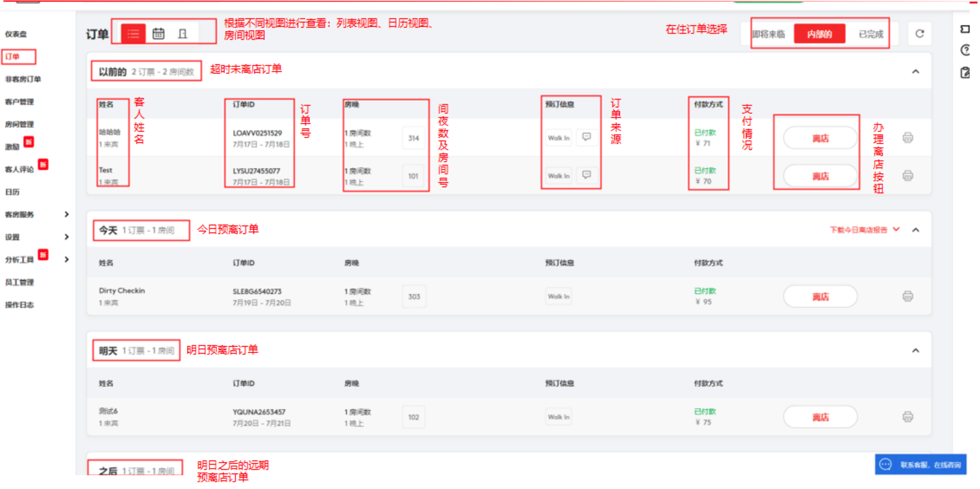Open 客户管理 in the sidebar menu

click(x=20, y=102)
